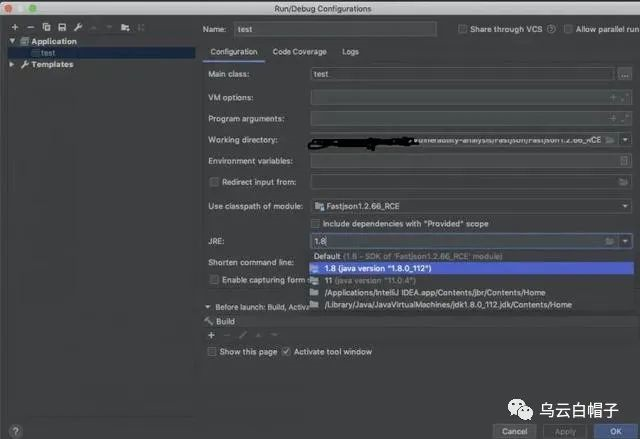The image size is (640, 439).
Task: Select IntelliJ IDEA jbr Home path option
Action: point(471,293)
